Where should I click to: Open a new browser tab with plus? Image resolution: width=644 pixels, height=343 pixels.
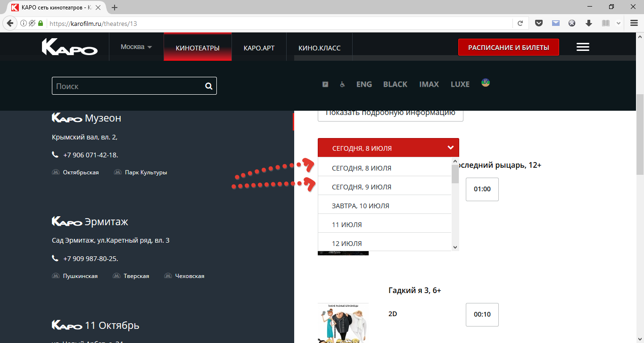(x=115, y=8)
